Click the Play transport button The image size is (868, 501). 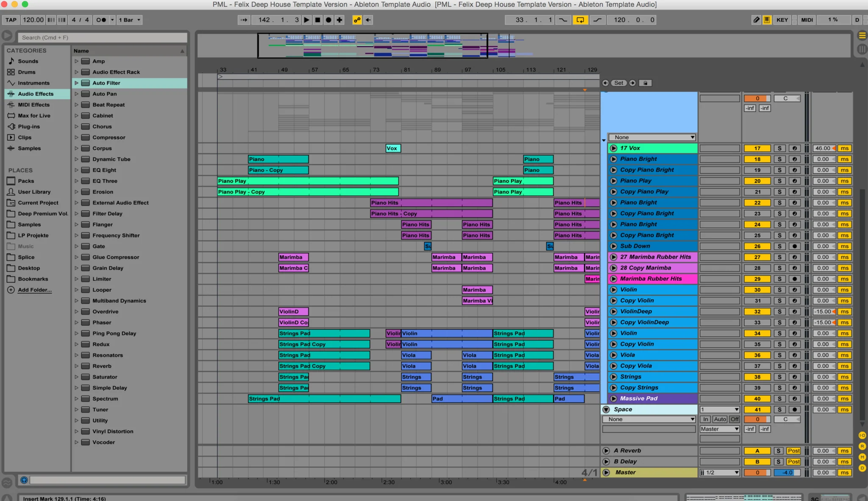tap(306, 20)
